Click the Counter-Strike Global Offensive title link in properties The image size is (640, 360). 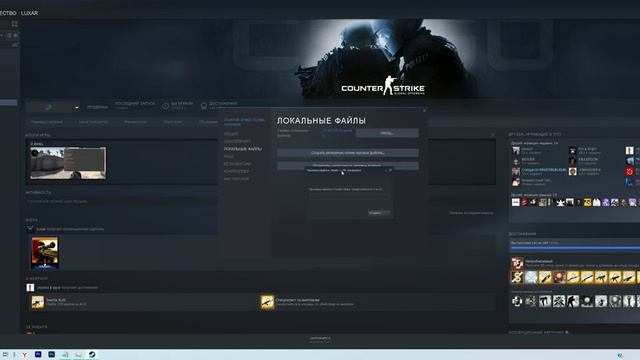click(244, 122)
